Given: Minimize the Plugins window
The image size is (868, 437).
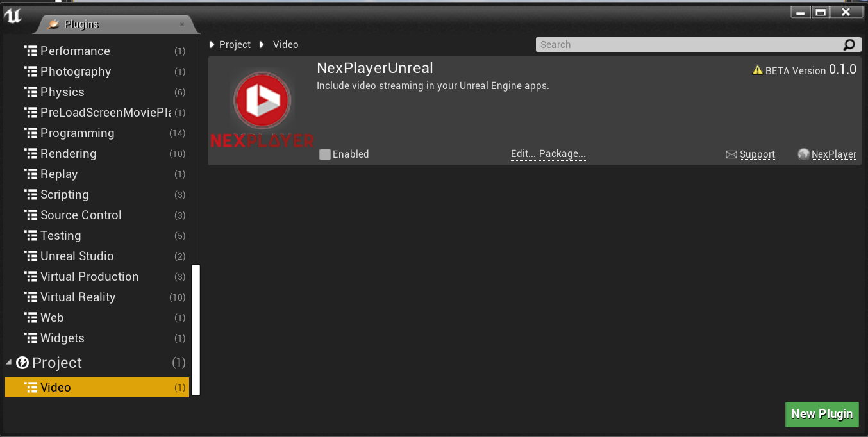Looking at the screenshot, I should pos(801,12).
